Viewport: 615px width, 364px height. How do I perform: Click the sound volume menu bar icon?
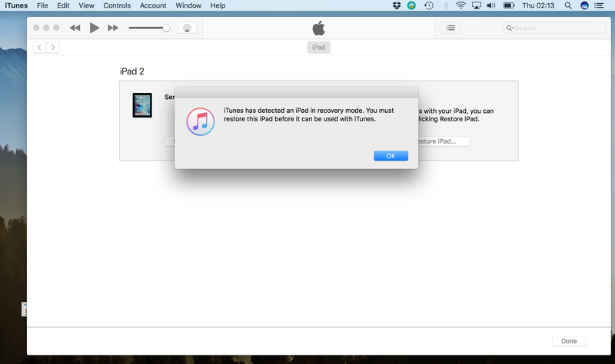tap(491, 5)
